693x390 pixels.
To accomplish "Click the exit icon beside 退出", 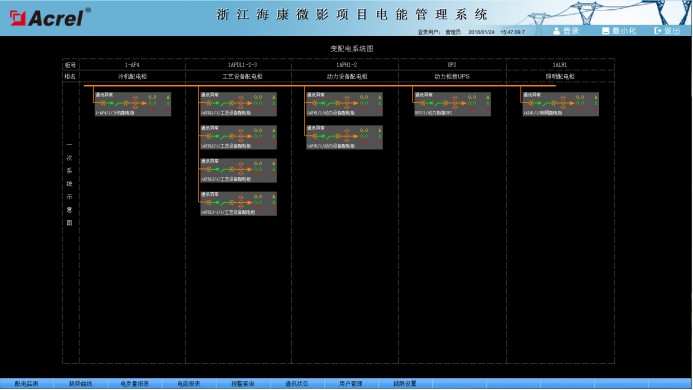I will [658, 31].
